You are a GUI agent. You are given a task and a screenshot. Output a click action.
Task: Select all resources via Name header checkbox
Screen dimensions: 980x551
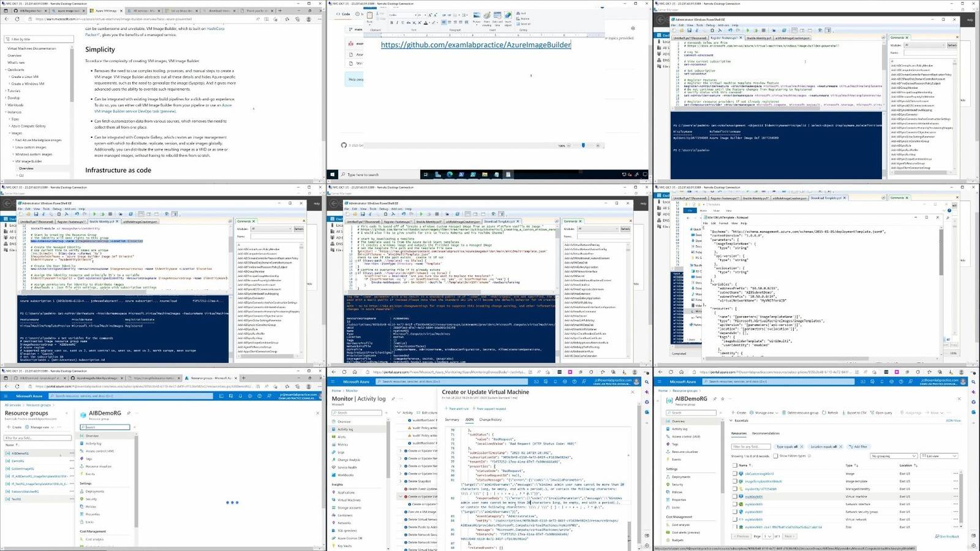(734, 465)
